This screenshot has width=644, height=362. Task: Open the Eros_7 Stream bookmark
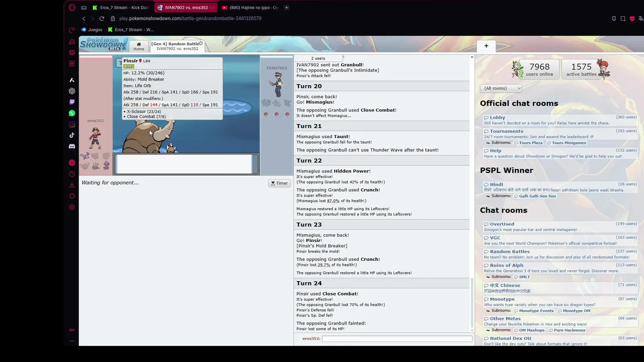(131, 30)
